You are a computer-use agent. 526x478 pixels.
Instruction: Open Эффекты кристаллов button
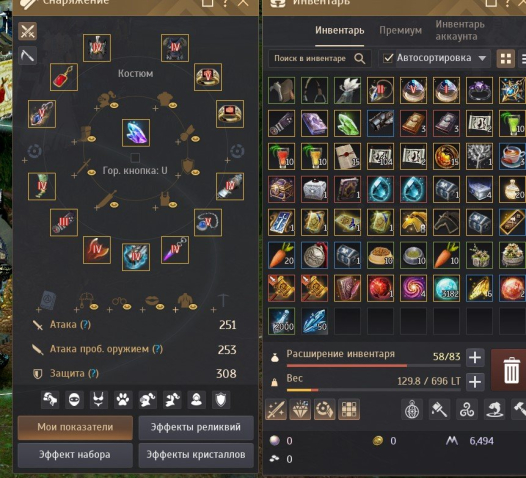(196, 455)
